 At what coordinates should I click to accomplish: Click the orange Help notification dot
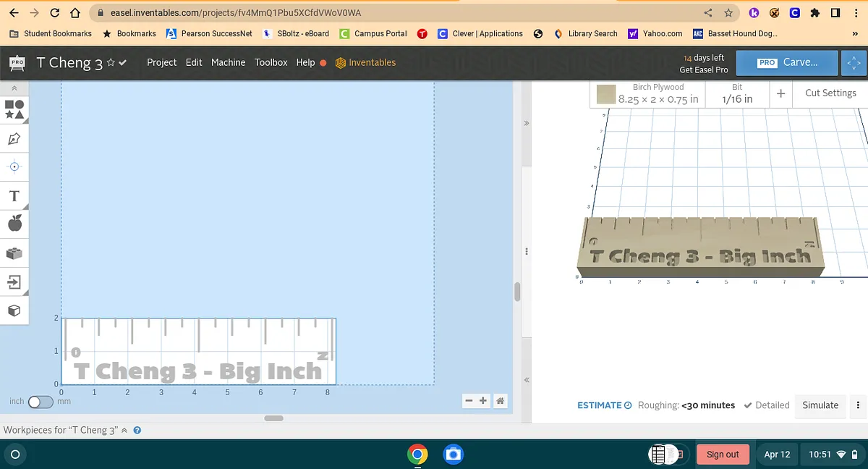click(x=323, y=63)
